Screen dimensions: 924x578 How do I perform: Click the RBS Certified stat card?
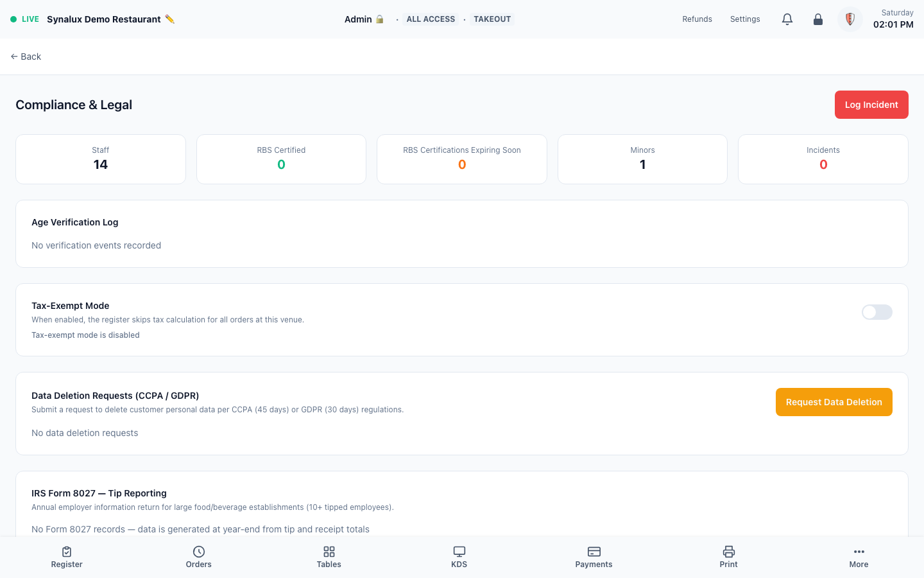pyautogui.click(x=281, y=159)
